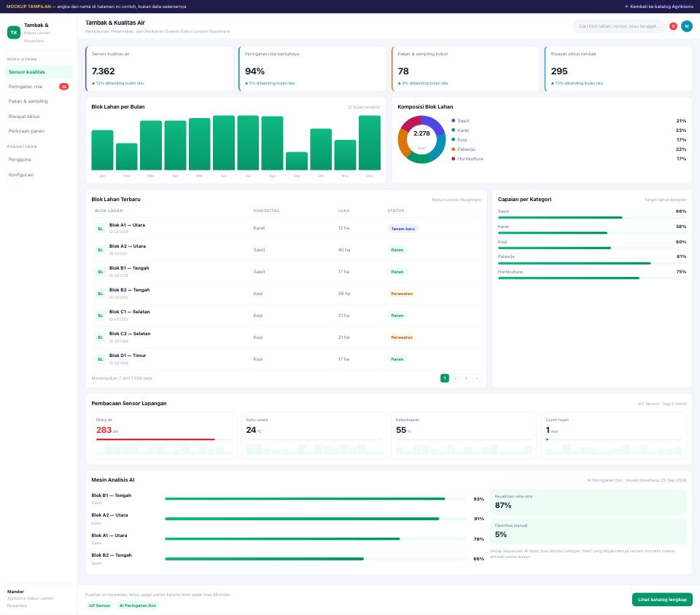Click the Tanam baru status badge

click(402, 229)
